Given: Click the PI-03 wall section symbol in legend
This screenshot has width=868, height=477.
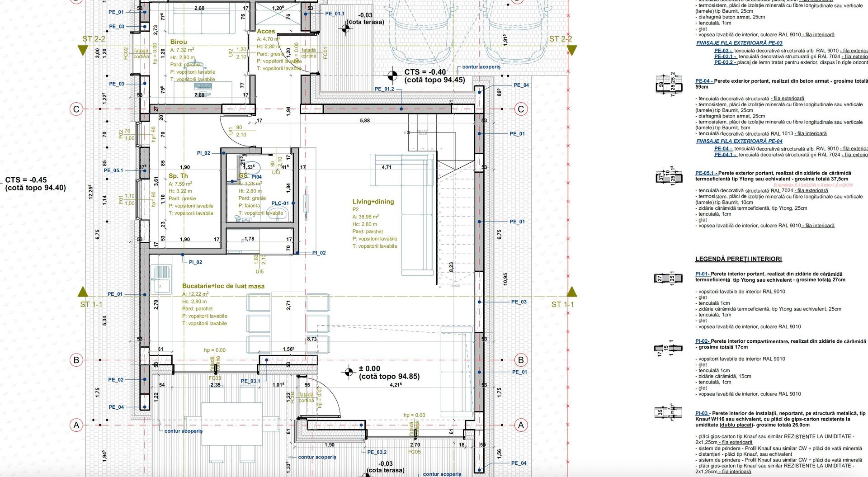Looking at the screenshot, I should coord(667,413).
